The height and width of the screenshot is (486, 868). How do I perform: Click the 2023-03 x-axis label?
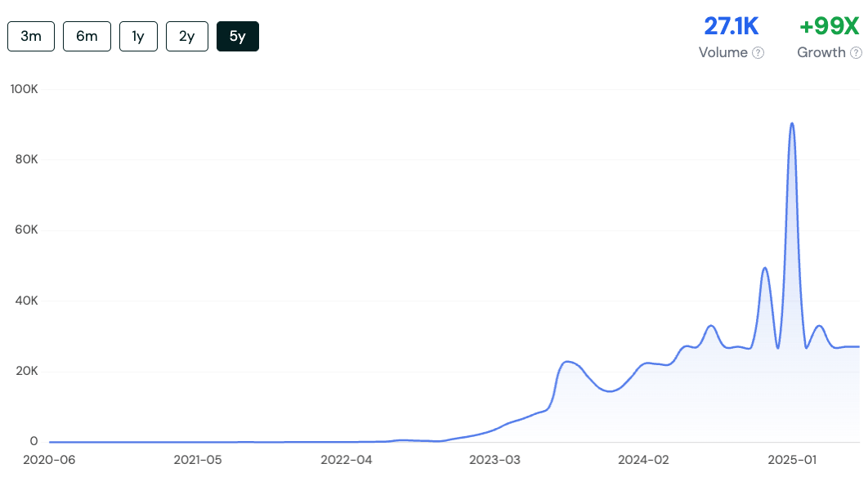[x=495, y=460]
